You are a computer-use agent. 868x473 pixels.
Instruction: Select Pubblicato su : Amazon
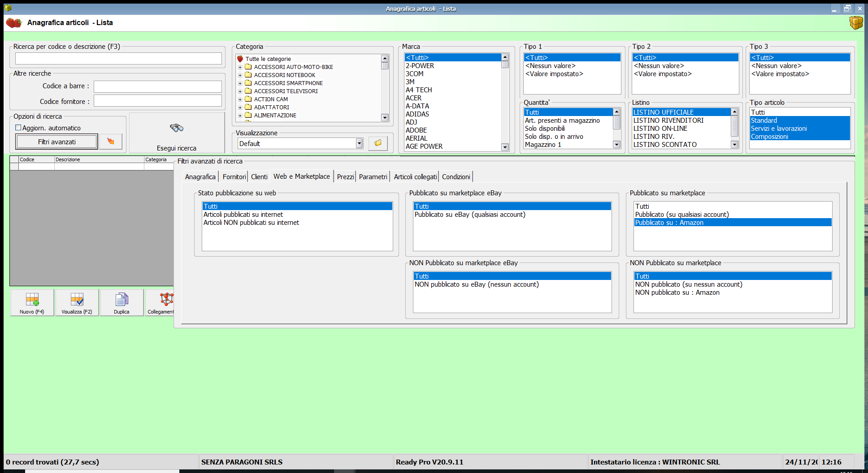tap(733, 223)
